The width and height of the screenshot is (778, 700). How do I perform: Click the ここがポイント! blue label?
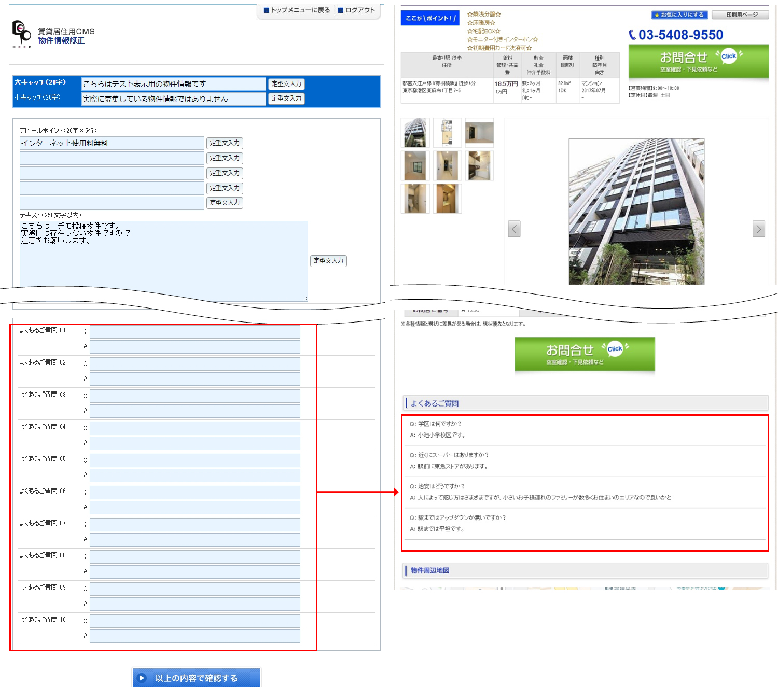tap(430, 18)
